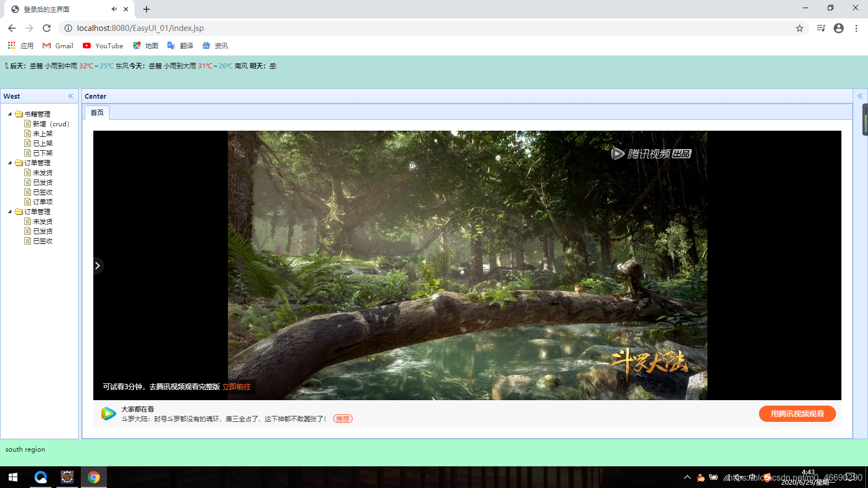Image resolution: width=868 pixels, height=488 pixels.
Task: Open the 地图 bookmark
Action: [145, 46]
